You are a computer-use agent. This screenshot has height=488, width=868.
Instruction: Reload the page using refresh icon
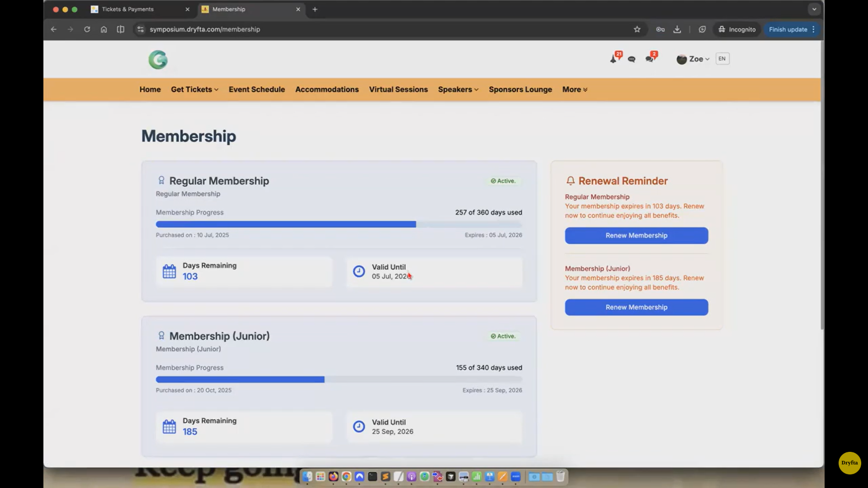coord(87,29)
